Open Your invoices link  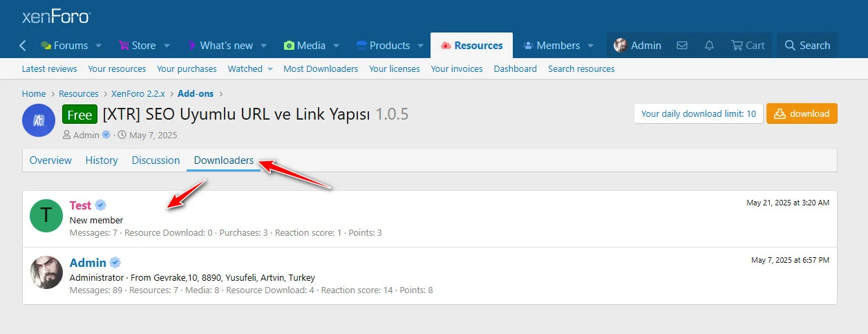coord(457,68)
